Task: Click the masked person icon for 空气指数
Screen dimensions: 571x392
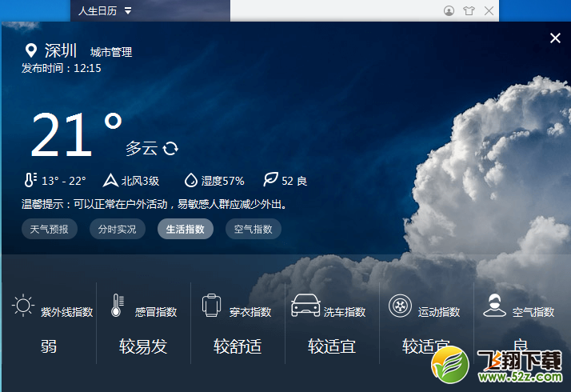Action: (x=494, y=306)
